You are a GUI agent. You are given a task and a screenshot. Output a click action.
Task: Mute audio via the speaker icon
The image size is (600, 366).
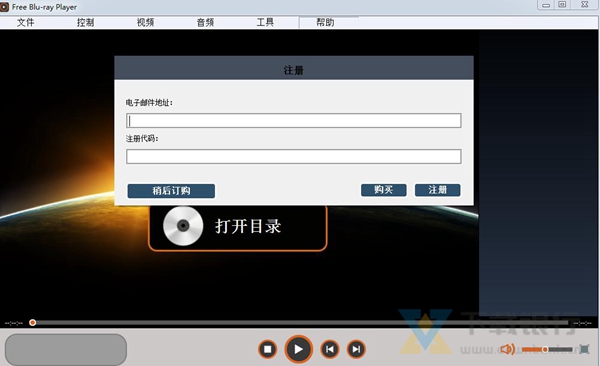click(x=507, y=349)
